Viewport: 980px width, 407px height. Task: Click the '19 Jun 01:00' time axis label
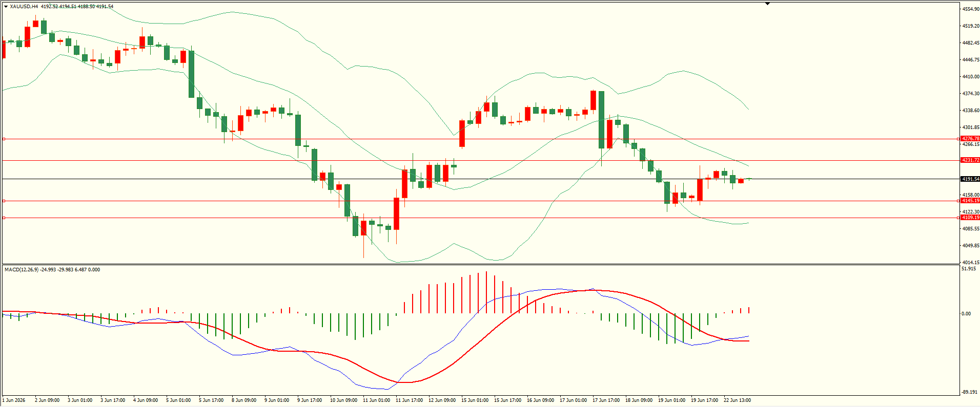click(671, 400)
